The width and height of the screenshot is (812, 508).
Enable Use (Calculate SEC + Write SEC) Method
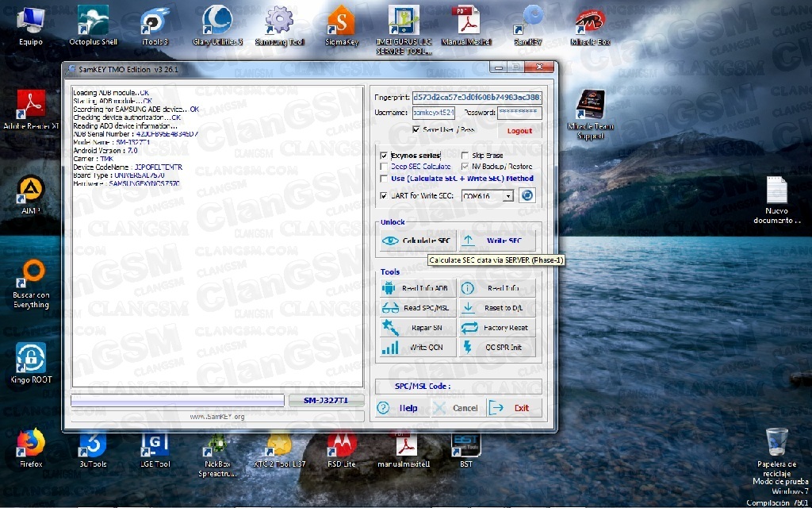tap(384, 179)
